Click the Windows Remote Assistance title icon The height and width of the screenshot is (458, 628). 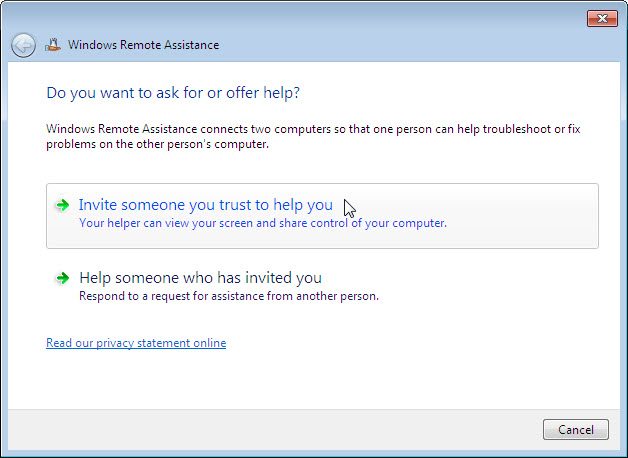click(53, 45)
